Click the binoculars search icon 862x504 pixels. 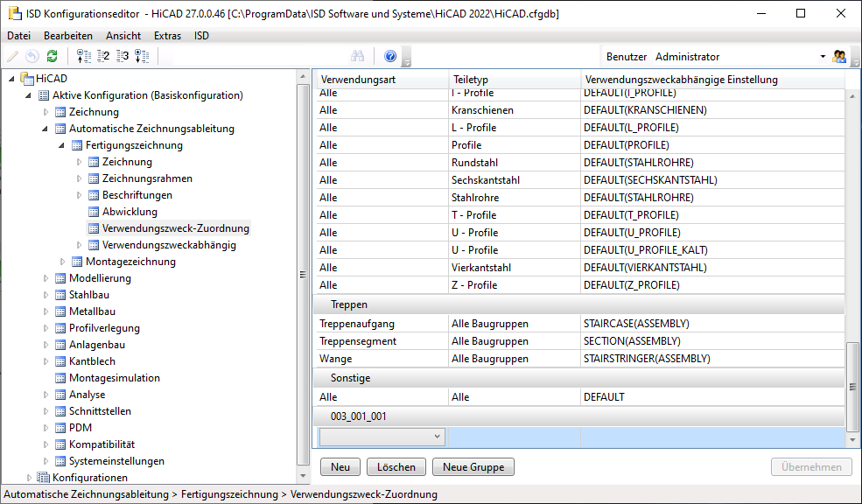357,55
